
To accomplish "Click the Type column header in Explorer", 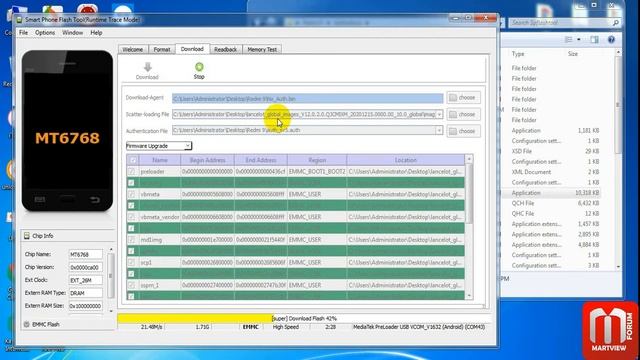I will (x=518, y=54).
